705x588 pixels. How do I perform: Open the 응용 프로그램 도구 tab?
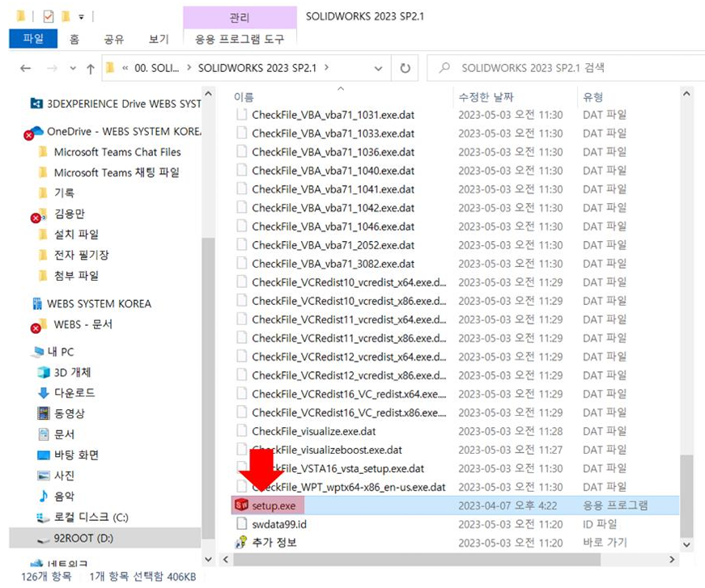pos(240,39)
